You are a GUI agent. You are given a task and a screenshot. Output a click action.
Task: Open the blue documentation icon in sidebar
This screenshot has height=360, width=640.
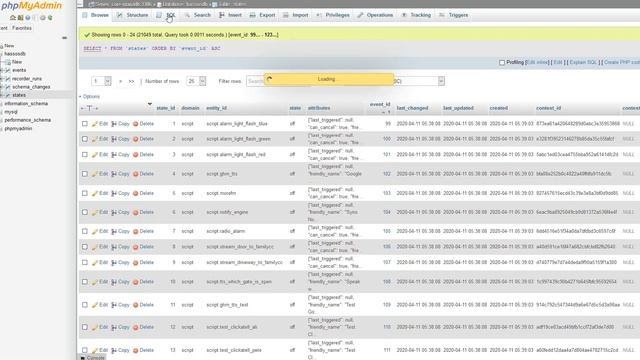click(x=28, y=18)
